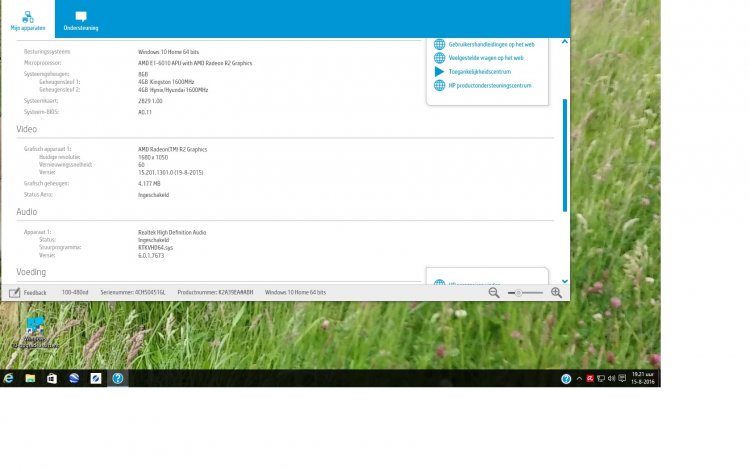Screen dimensions: 750x469
Task: Click the HP Support Assistant question mark taskbar icon
Action: pos(117,379)
